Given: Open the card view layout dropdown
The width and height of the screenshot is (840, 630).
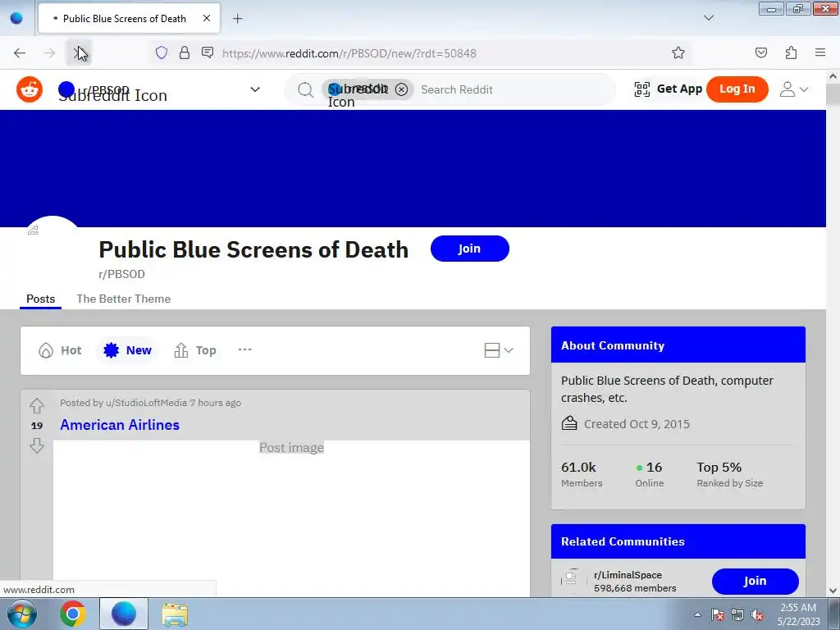Looking at the screenshot, I should pyautogui.click(x=499, y=350).
